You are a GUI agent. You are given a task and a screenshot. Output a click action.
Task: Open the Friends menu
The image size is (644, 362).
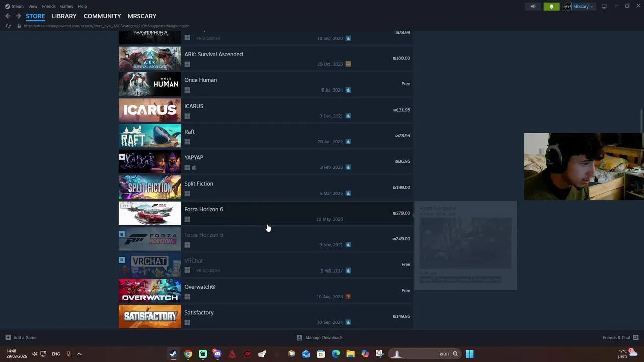[49, 6]
